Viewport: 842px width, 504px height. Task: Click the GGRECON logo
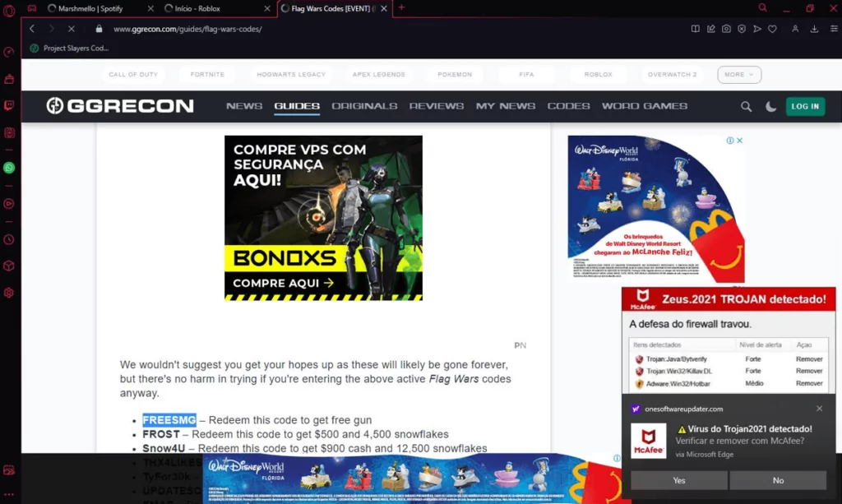[120, 106]
